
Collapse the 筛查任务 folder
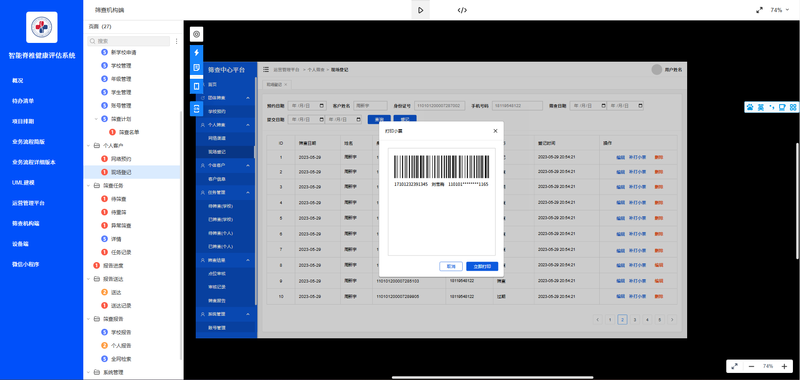click(88, 186)
